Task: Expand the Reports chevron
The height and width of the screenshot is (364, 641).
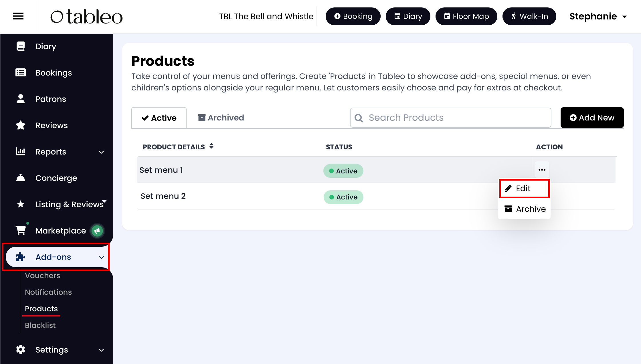Action: tap(101, 152)
